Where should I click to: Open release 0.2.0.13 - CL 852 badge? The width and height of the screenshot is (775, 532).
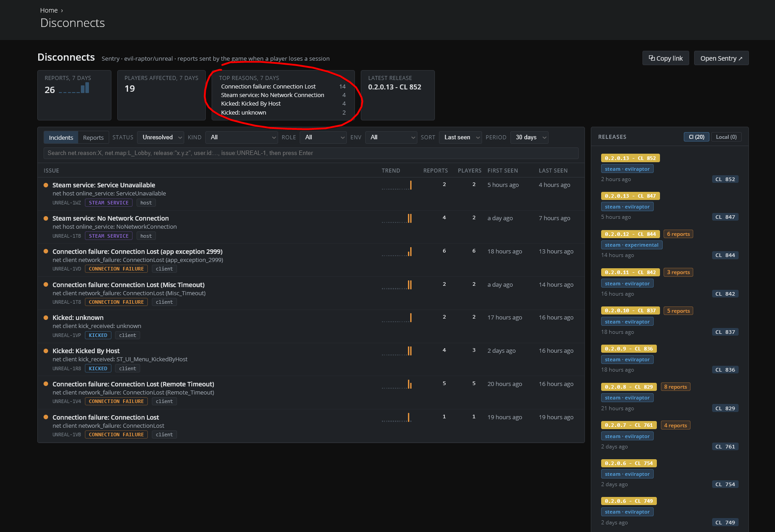[630, 158]
